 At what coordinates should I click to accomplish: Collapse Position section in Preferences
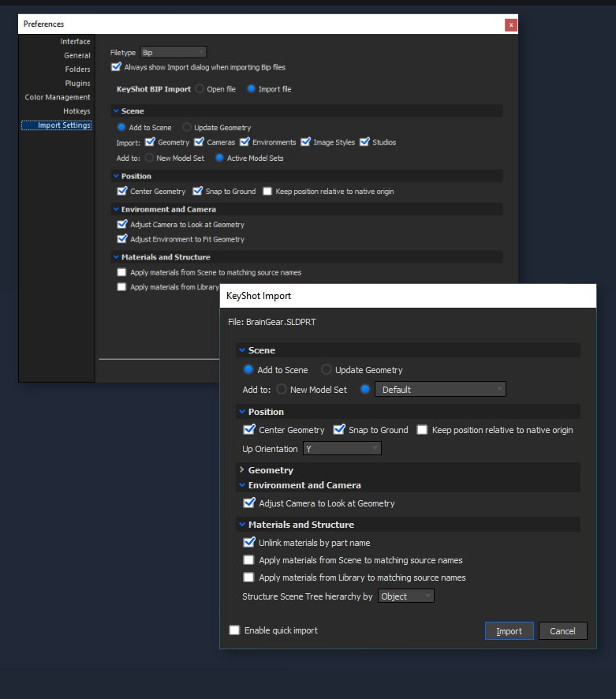click(116, 176)
